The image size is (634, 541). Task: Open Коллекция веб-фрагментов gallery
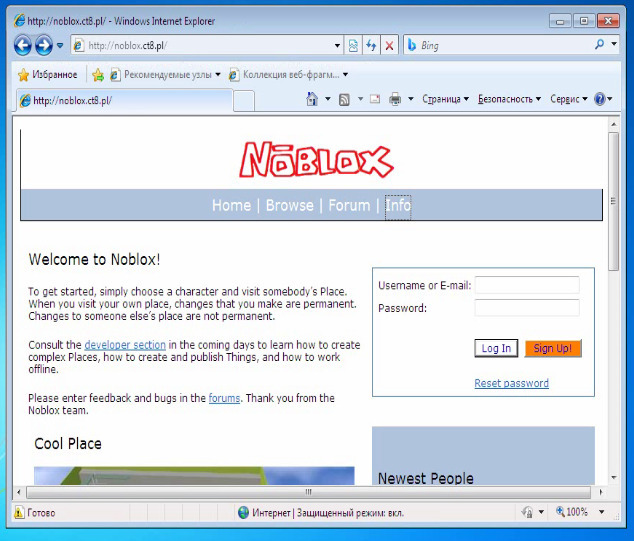click(288, 75)
